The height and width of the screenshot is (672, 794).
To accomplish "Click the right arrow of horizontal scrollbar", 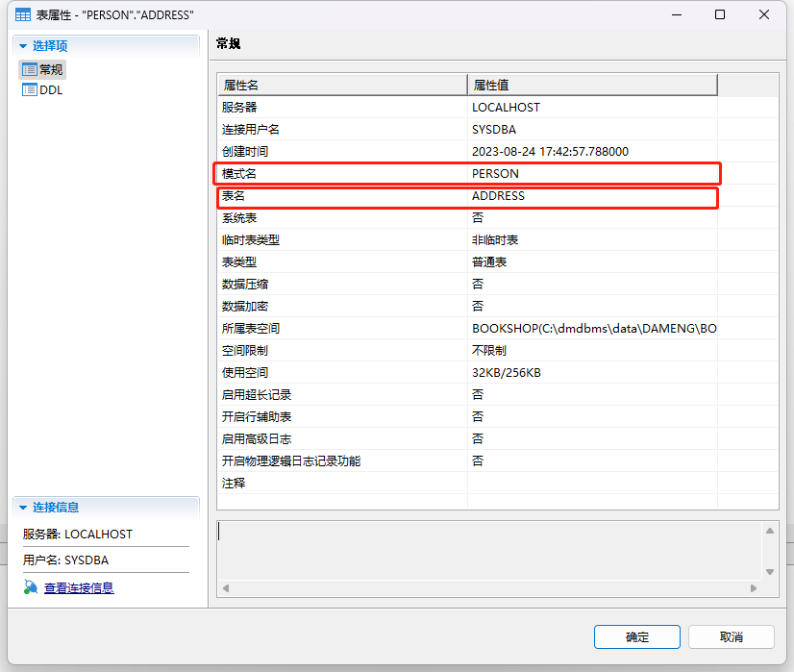I will click(754, 588).
